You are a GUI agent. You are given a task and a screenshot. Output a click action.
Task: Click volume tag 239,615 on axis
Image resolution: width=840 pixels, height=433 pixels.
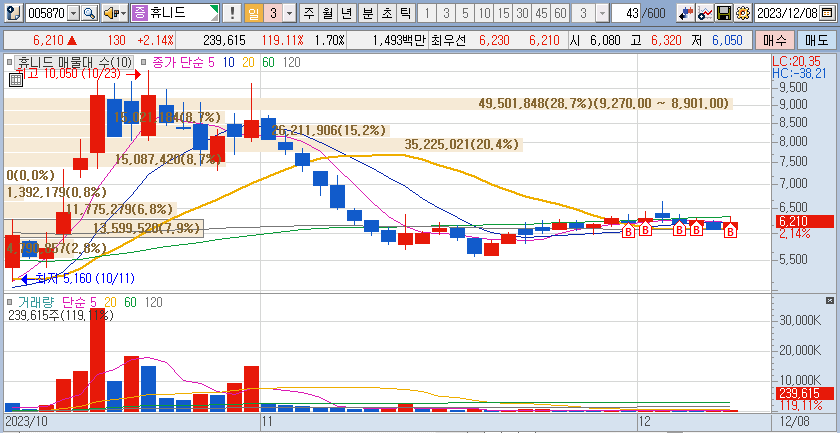point(804,392)
